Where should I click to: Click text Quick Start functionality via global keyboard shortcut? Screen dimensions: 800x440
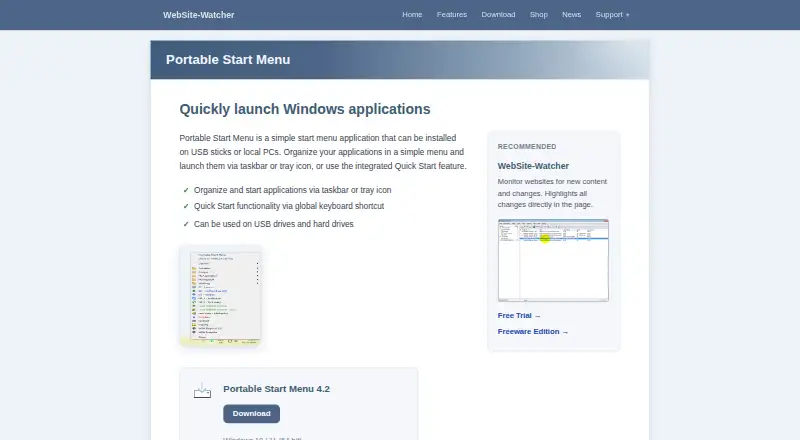coord(289,206)
